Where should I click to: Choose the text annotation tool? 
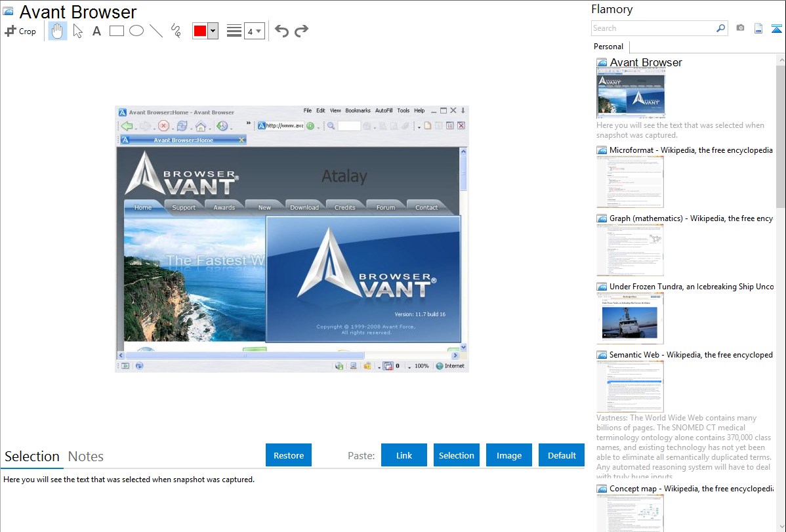[x=96, y=31]
